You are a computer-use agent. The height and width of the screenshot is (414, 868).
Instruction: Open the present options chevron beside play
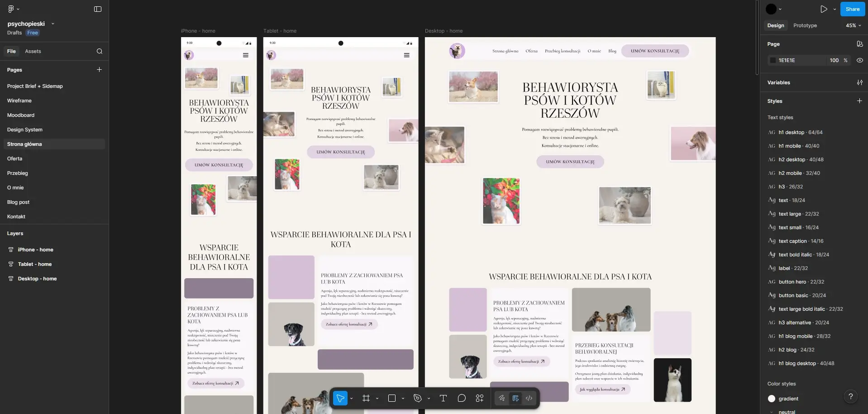pos(835,9)
